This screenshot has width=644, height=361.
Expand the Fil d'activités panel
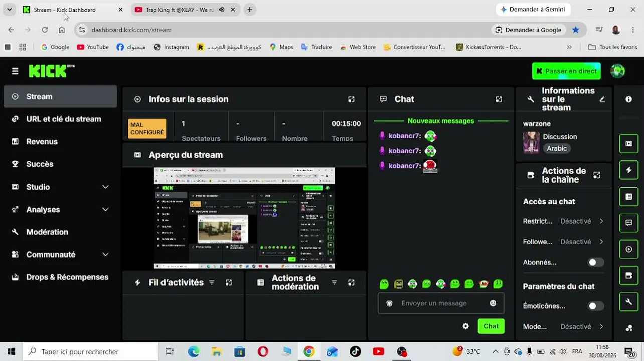coord(229,283)
